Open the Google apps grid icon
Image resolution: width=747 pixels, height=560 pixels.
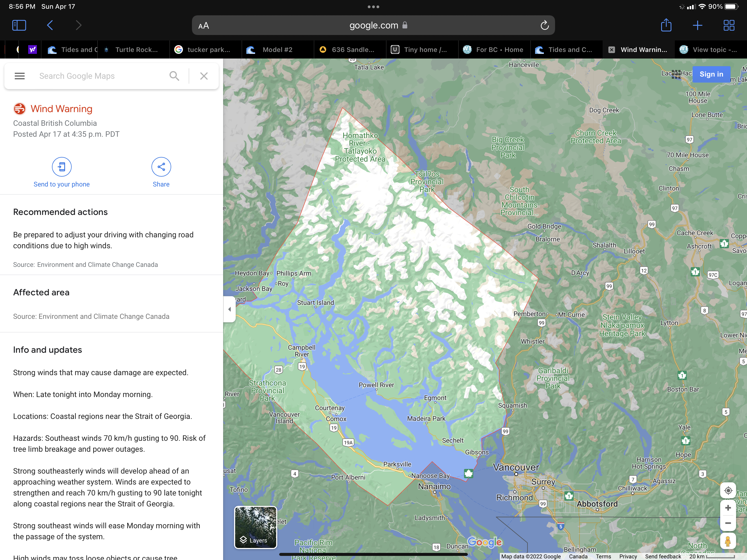point(676,74)
